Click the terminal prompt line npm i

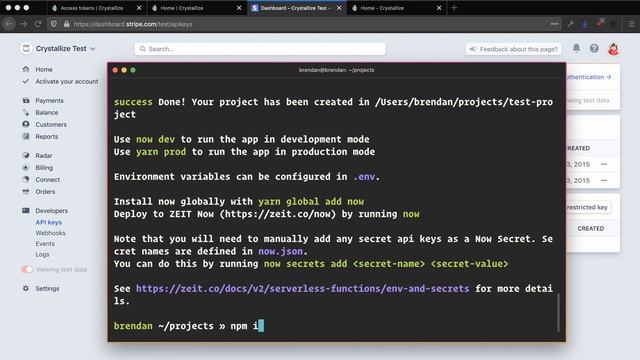189,326
